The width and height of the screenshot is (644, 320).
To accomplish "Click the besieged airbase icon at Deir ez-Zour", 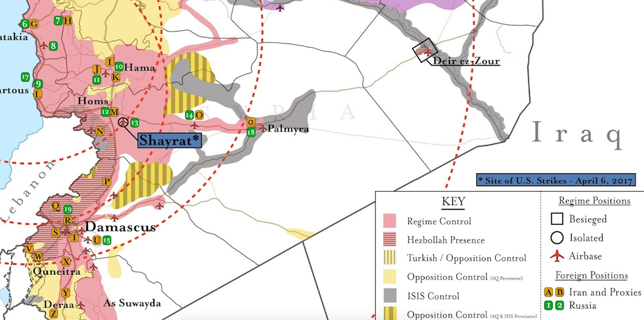I will pos(425,51).
